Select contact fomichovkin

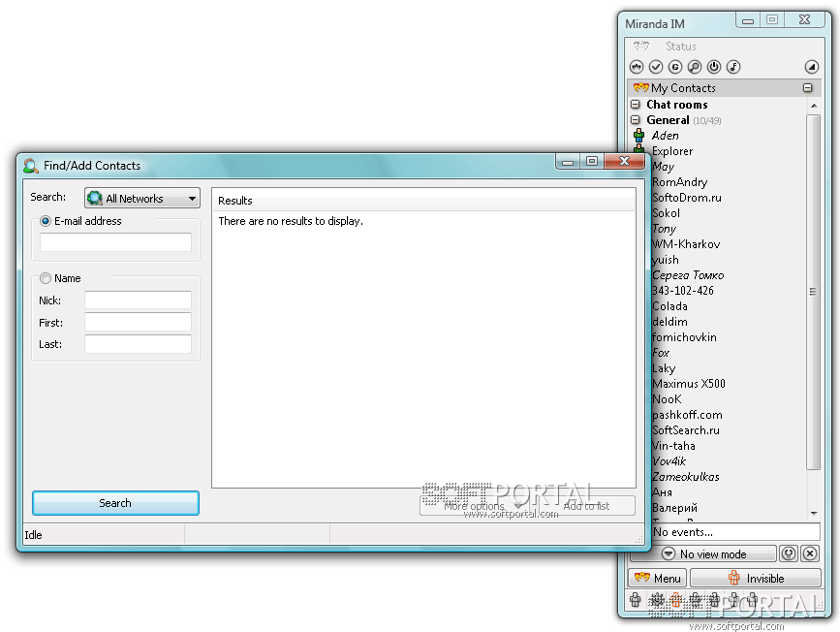684,337
